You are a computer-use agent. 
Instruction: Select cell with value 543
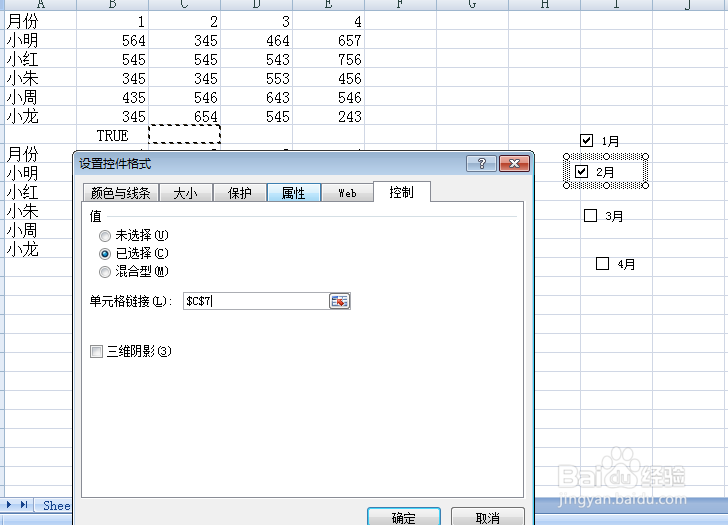256,59
